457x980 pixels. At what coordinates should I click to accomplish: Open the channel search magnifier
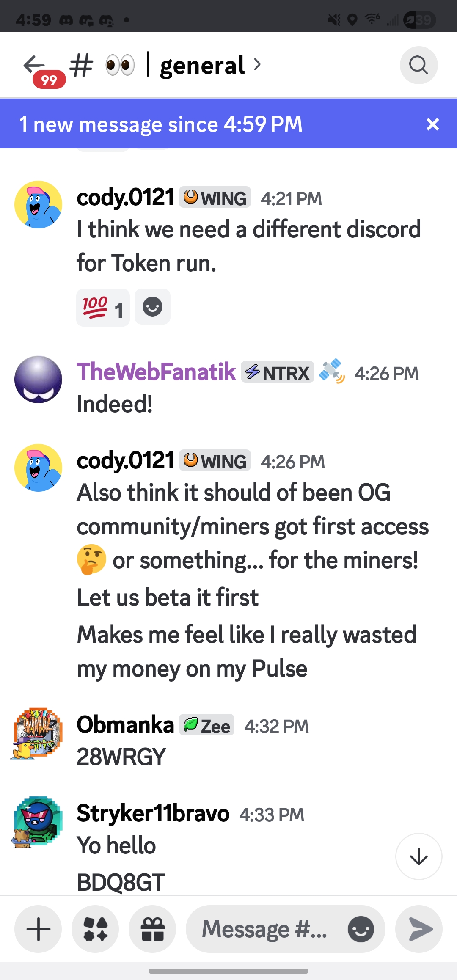[x=418, y=66]
